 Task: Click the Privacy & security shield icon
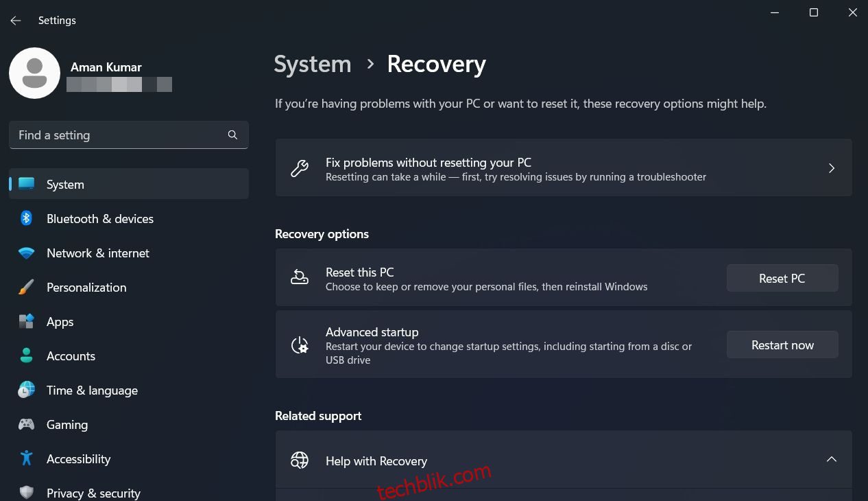pos(26,493)
